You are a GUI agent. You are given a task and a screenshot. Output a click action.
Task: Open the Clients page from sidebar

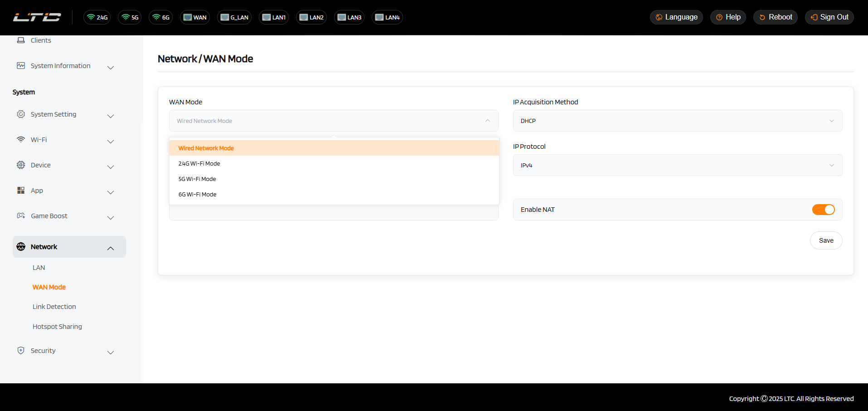click(41, 40)
